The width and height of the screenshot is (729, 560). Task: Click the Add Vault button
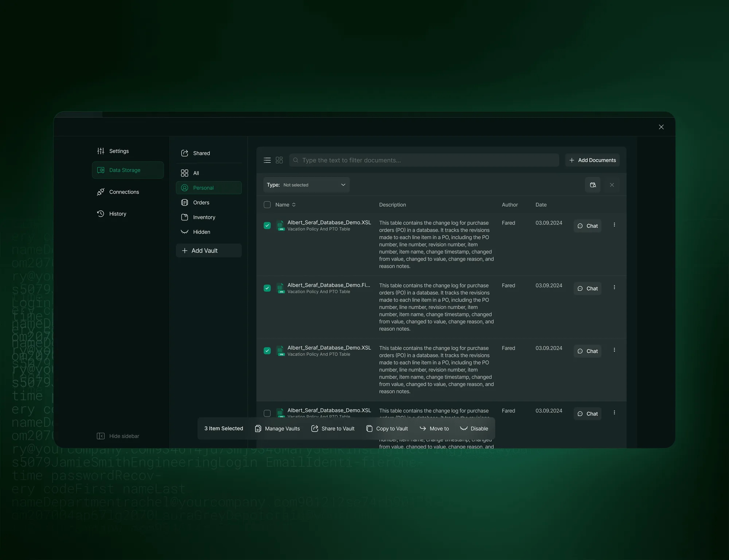click(208, 250)
